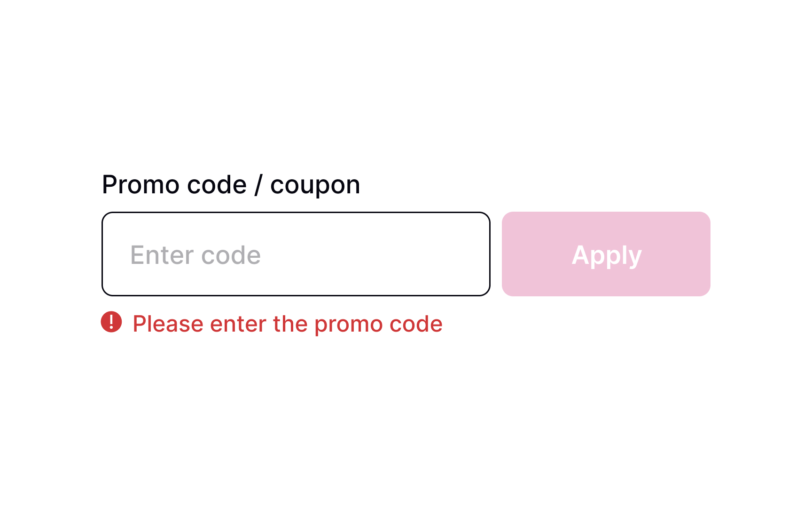Click the 'Promo code / coupon' heading
The width and height of the screenshot is (812, 508).
(x=231, y=184)
